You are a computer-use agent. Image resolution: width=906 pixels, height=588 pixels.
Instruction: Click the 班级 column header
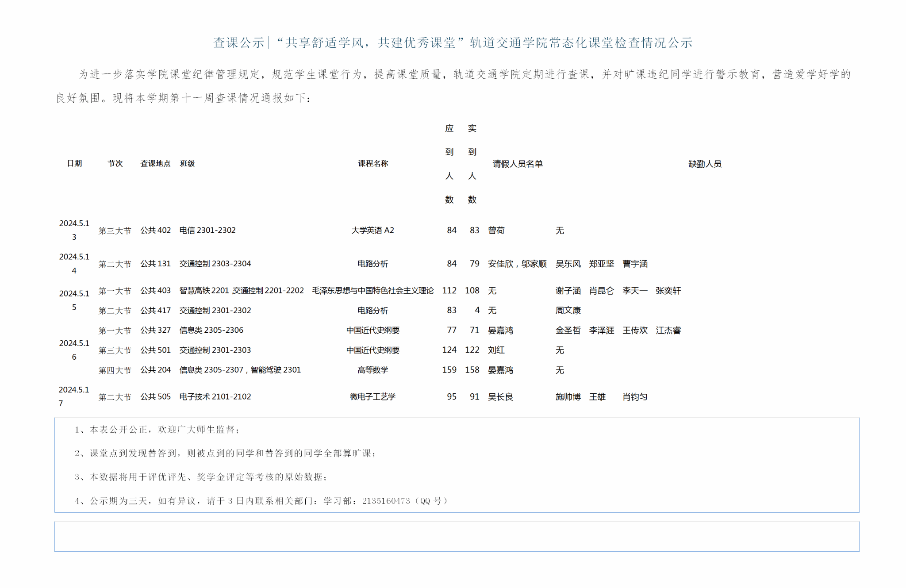(x=187, y=164)
